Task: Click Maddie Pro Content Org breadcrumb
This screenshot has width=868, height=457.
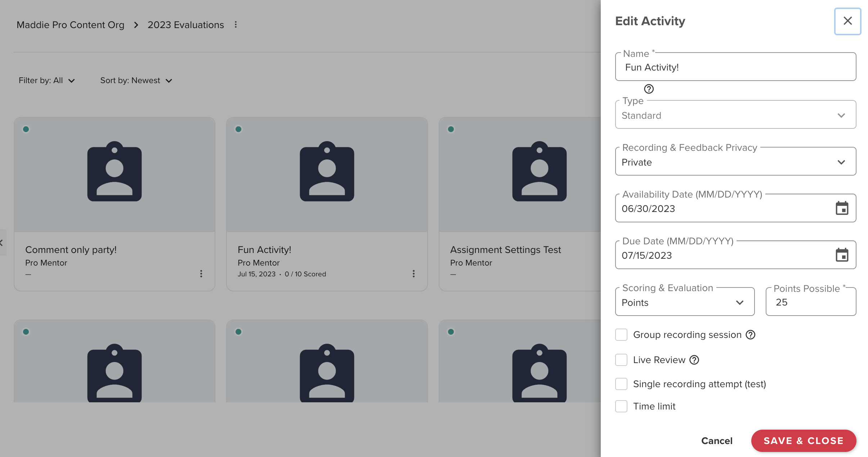Action: 71,25
